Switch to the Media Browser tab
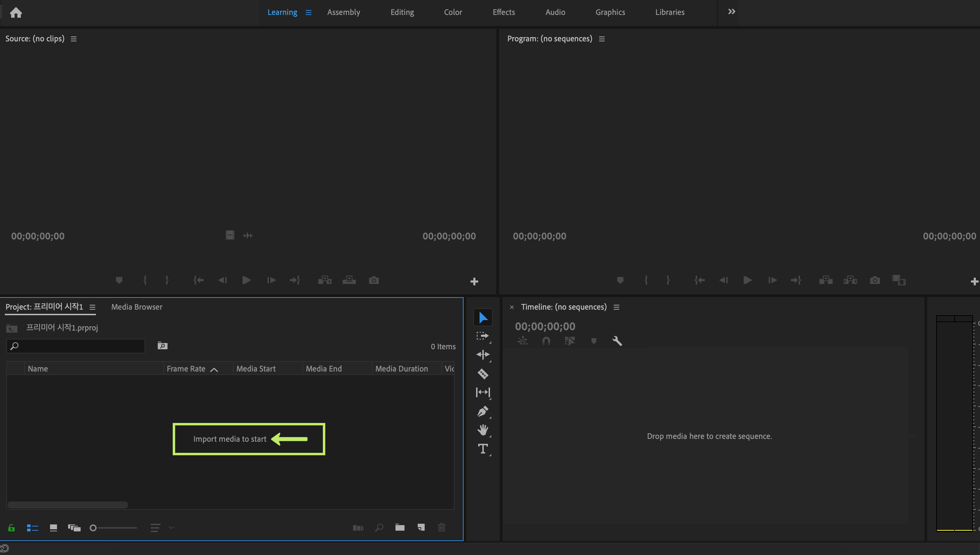 137,307
